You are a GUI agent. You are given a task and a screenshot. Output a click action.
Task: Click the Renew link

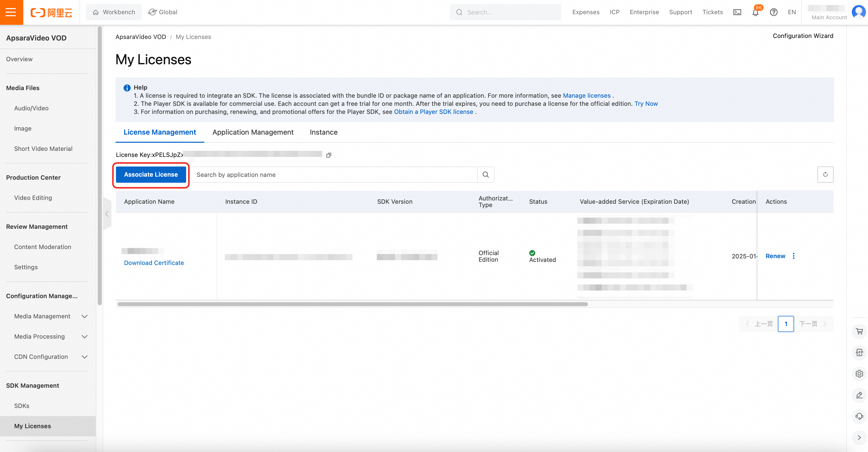click(775, 256)
